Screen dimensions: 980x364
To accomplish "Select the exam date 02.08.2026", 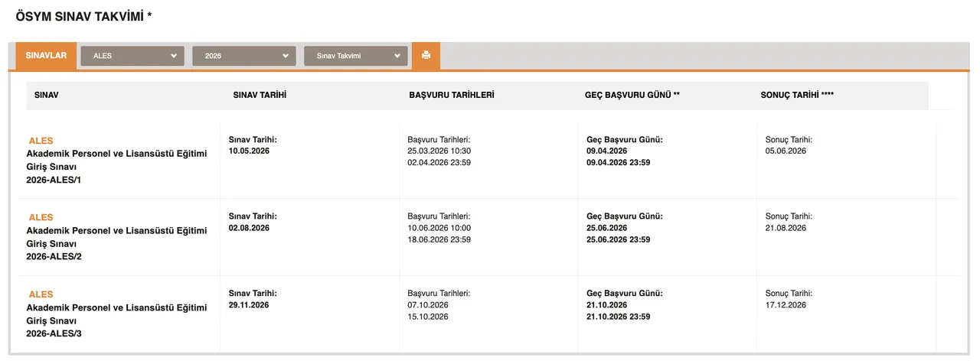I will pyautogui.click(x=250, y=228).
